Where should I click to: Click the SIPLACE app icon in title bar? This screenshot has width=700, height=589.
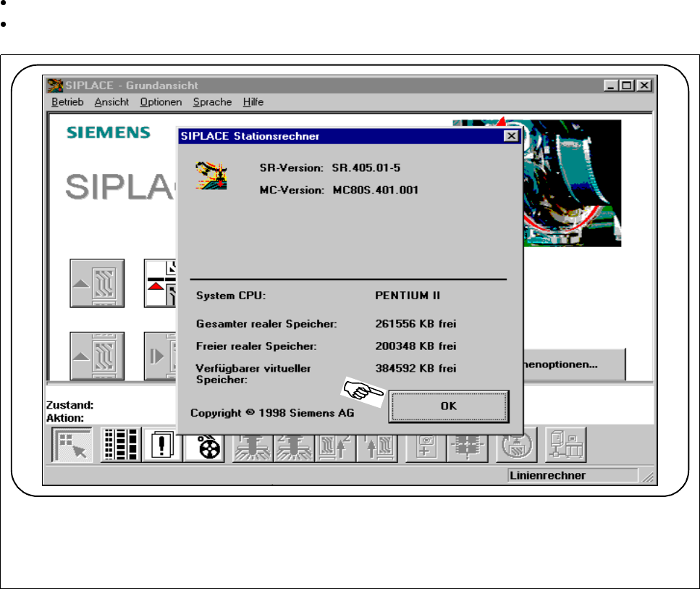pos(55,85)
